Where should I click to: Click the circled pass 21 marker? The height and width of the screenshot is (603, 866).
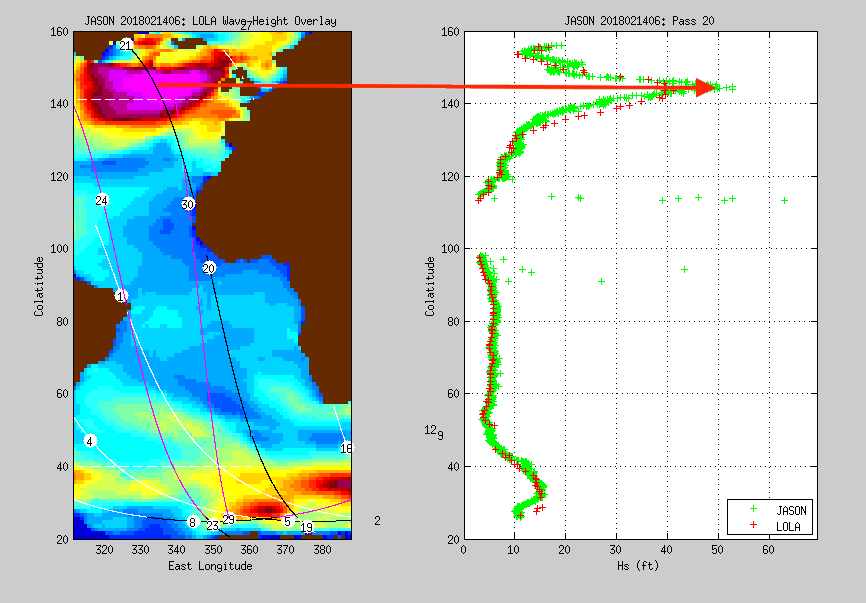125,46
